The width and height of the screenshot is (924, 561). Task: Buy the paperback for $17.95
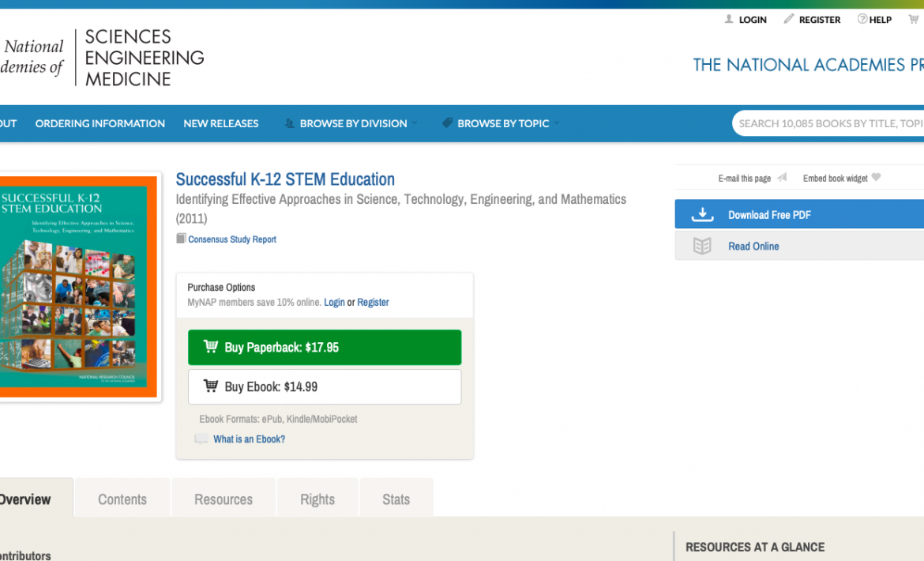click(x=325, y=347)
